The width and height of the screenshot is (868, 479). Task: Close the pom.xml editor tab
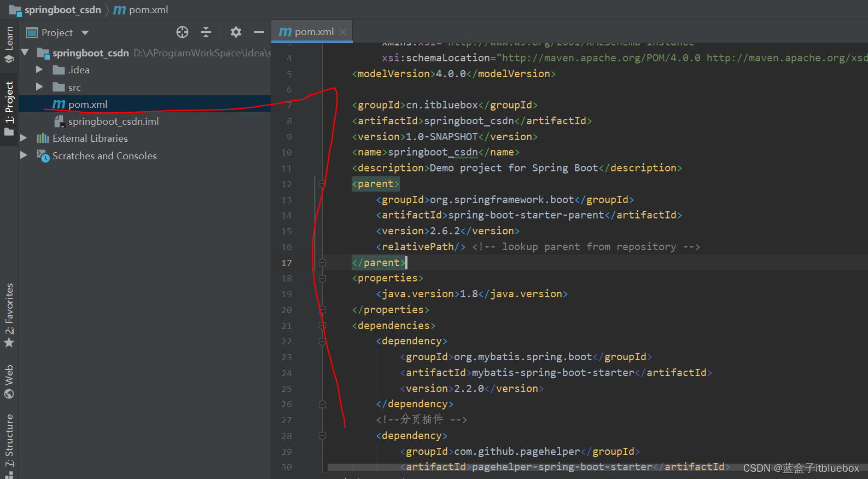[343, 32]
